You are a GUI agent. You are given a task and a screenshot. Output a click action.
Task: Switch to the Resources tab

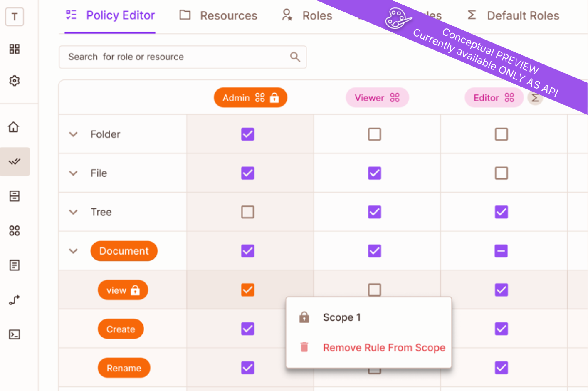218,16
